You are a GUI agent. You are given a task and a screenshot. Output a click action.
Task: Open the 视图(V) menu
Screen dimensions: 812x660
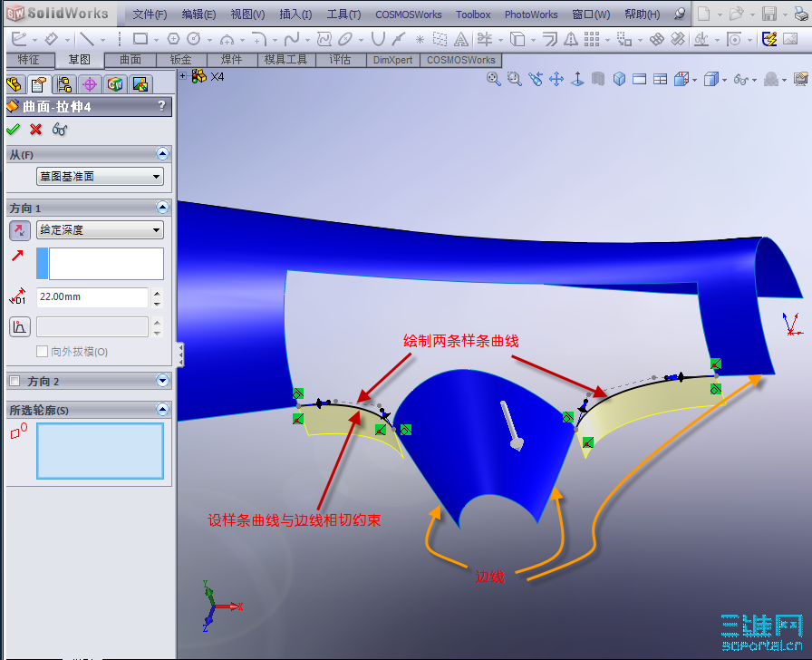click(x=247, y=15)
